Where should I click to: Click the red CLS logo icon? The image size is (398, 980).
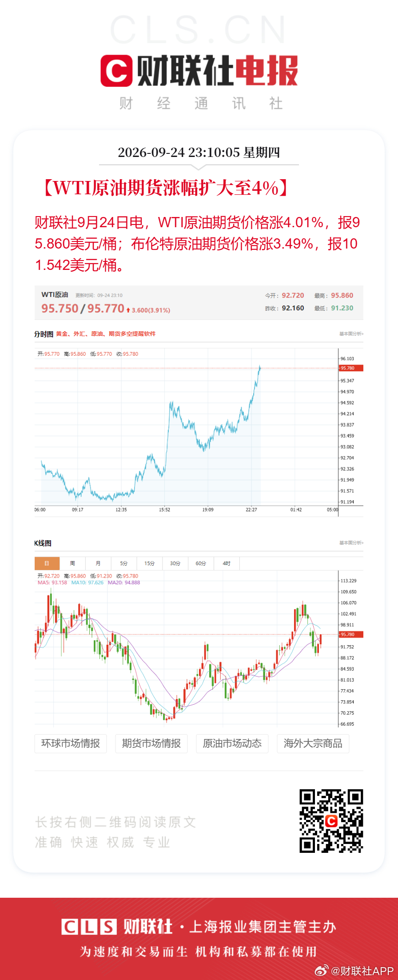click(116, 71)
